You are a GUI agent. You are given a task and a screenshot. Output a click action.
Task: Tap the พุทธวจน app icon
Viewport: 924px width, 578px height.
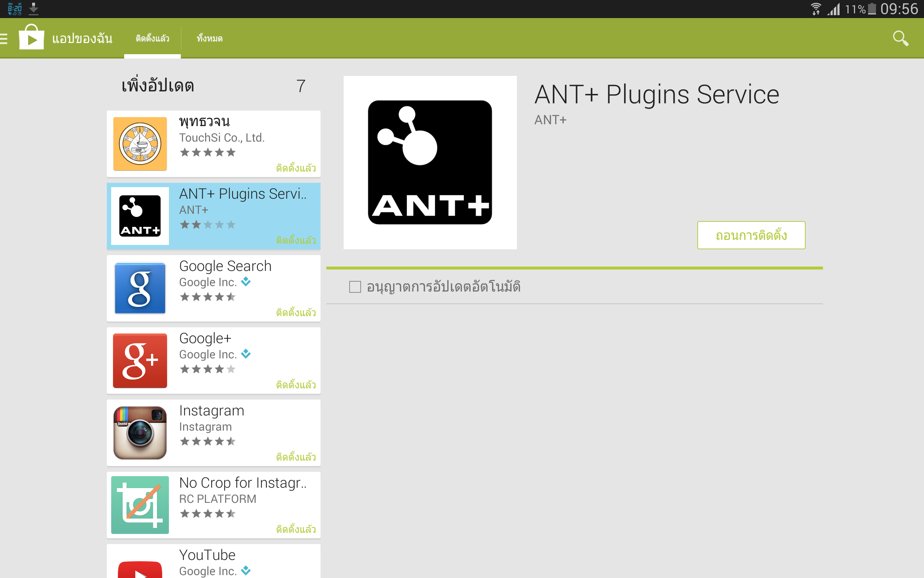pyautogui.click(x=140, y=144)
